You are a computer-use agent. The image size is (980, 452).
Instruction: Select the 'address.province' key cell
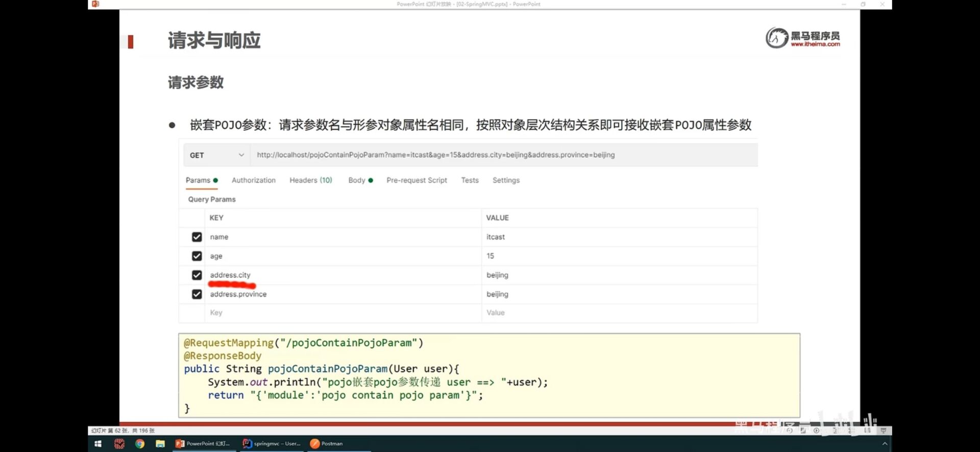point(344,294)
